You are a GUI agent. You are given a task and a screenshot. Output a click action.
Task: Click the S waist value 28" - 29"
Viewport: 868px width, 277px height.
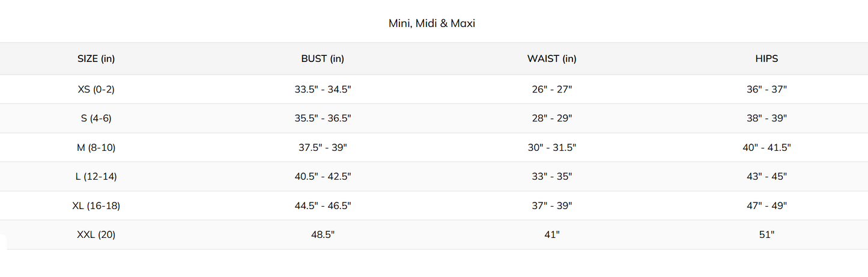click(x=551, y=118)
